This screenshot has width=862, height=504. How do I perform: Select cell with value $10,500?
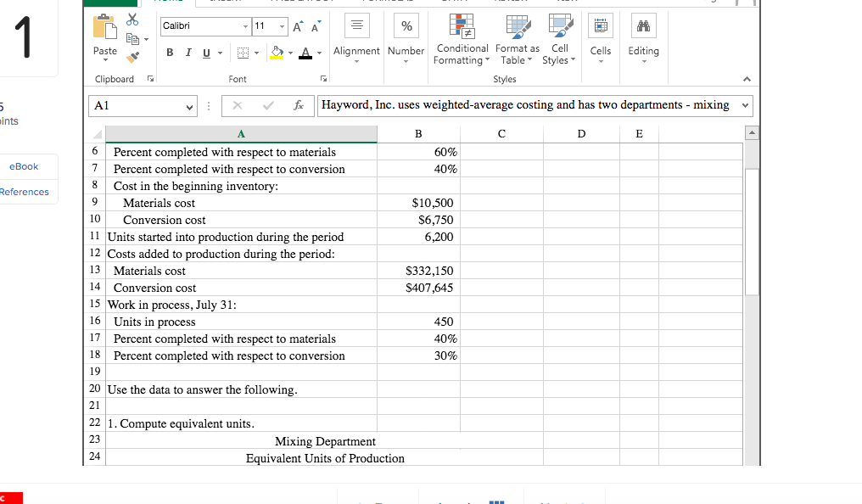click(x=418, y=203)
